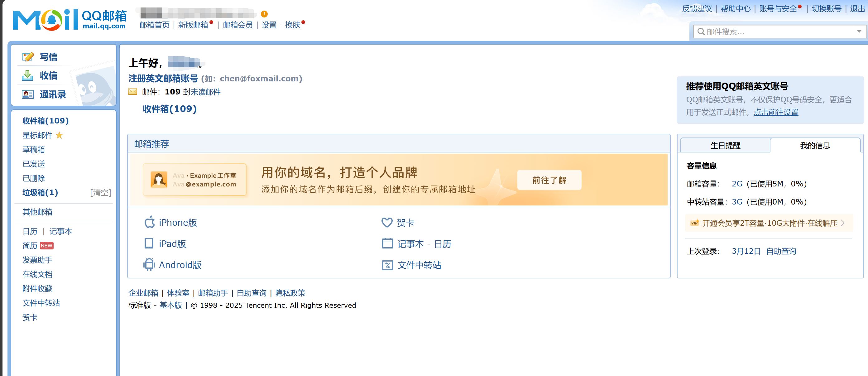Open 新版邮箱 in top navigation
Screen dimensions: 868x376
coord(193,25)
